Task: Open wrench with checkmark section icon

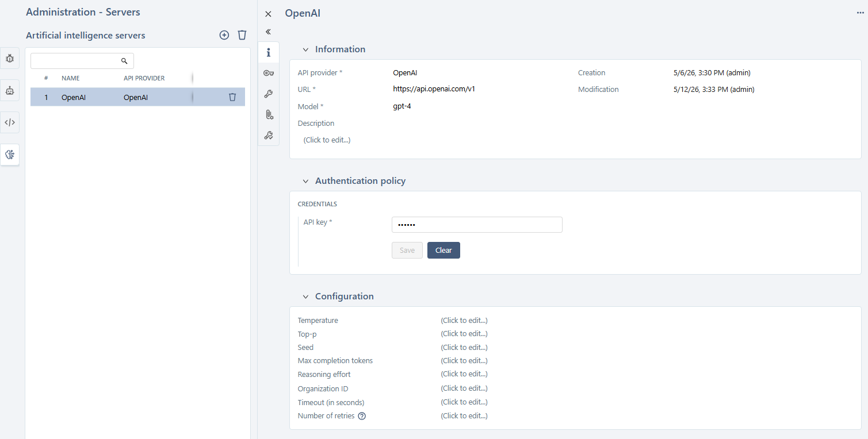Action: click(269, 136)
